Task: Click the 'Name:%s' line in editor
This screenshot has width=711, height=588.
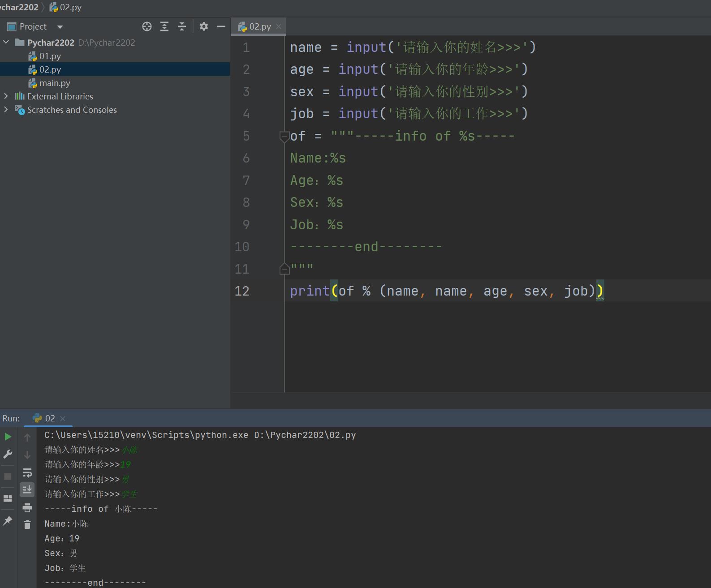Action: [x=318, y=158]
